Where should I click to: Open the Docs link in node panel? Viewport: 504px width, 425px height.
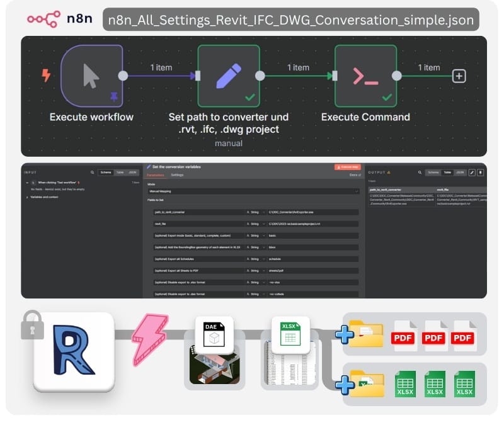coord(355,175)
